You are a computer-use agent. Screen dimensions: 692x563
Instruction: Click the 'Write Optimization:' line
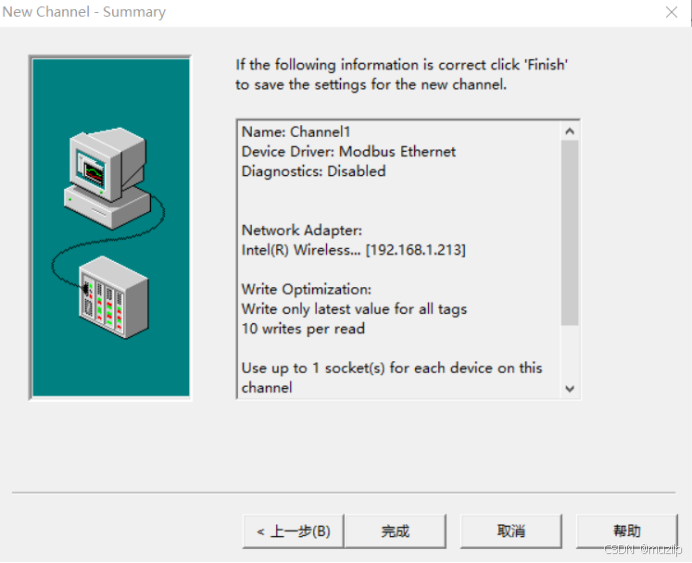point(306,289)
